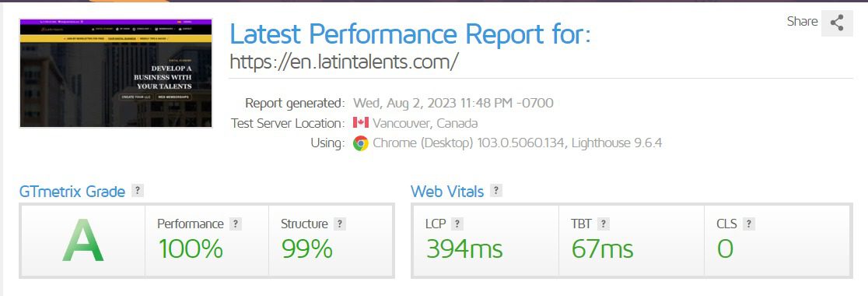Screen dimensions: 868x296
Task: Open help icon beside Web Vitals
Action: [x=496, y=191]
